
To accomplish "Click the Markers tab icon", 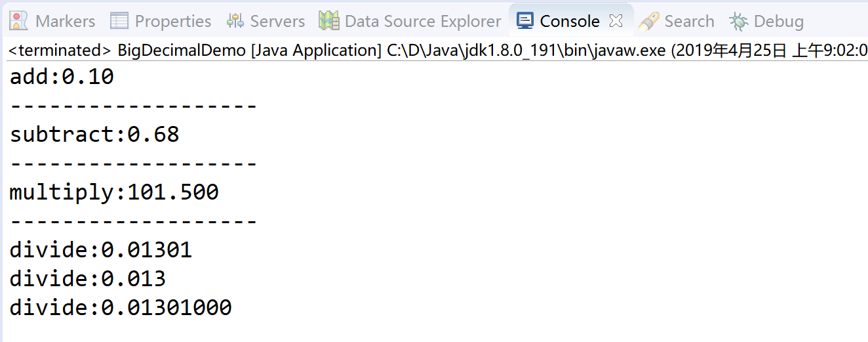I will 19,21.
